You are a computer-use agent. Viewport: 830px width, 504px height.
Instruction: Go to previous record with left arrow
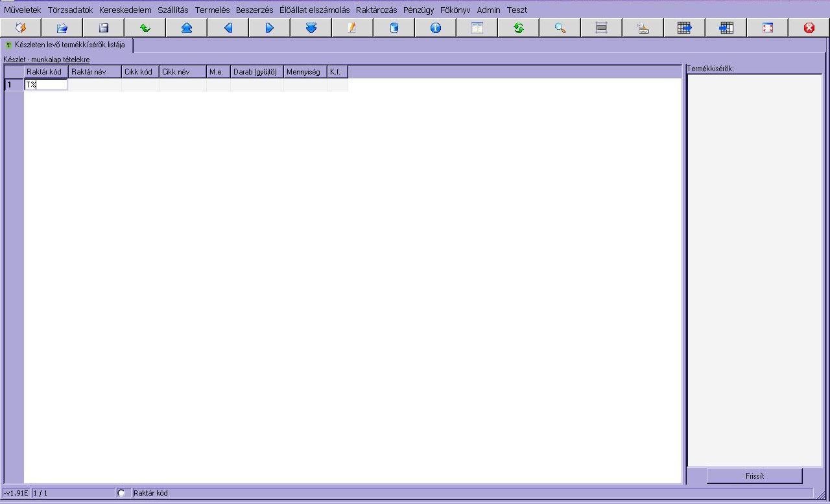tap(228, 28)
